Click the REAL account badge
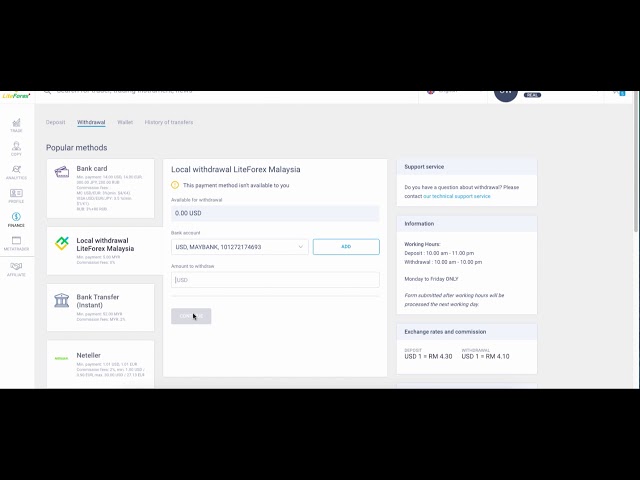Viewport: 640px width, 480px height. (532, 95)
